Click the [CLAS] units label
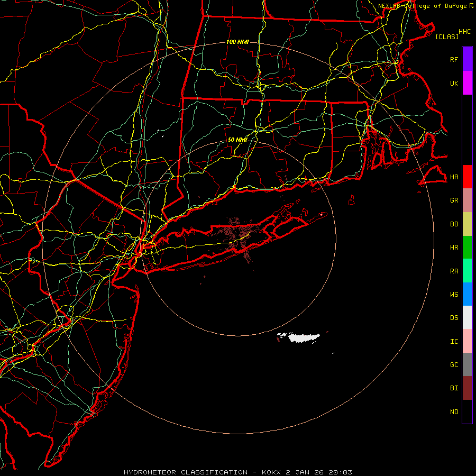Screen dimensions: 476x476 pyautogui.click(x=447, y=36)
